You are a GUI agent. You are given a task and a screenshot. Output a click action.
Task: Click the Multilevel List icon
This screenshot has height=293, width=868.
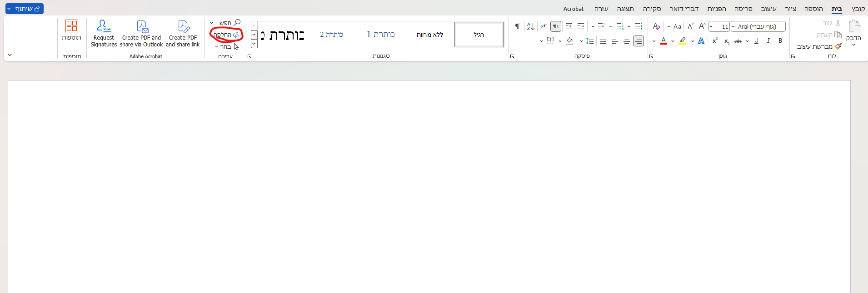pos(601,26)
